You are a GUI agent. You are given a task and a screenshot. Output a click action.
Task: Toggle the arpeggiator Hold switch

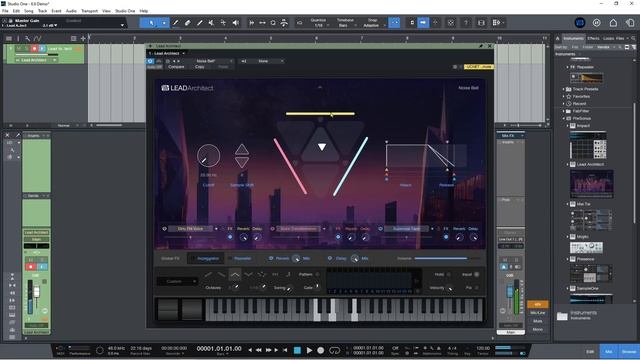pyautogui.click(x=449, y=275)
